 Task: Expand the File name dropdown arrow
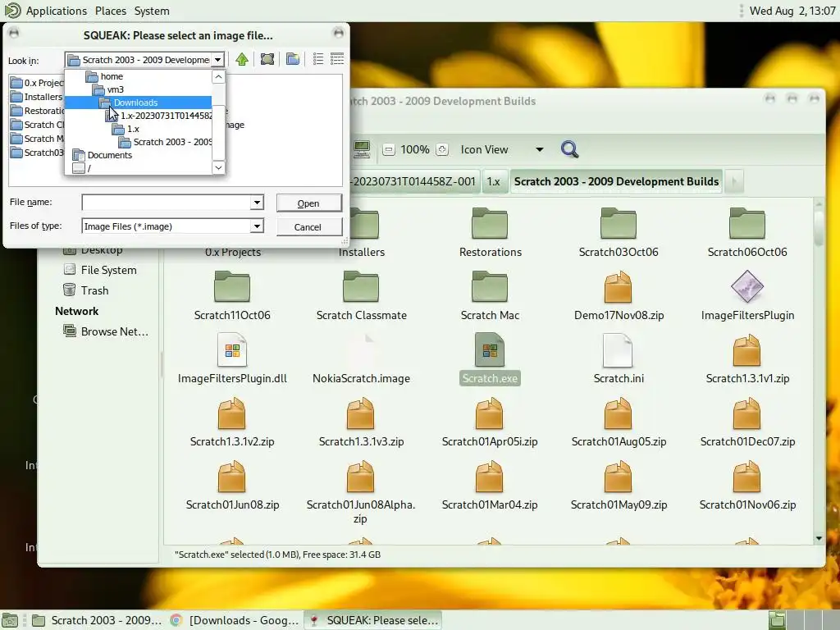pyautogui.click(x=257, y=203)
